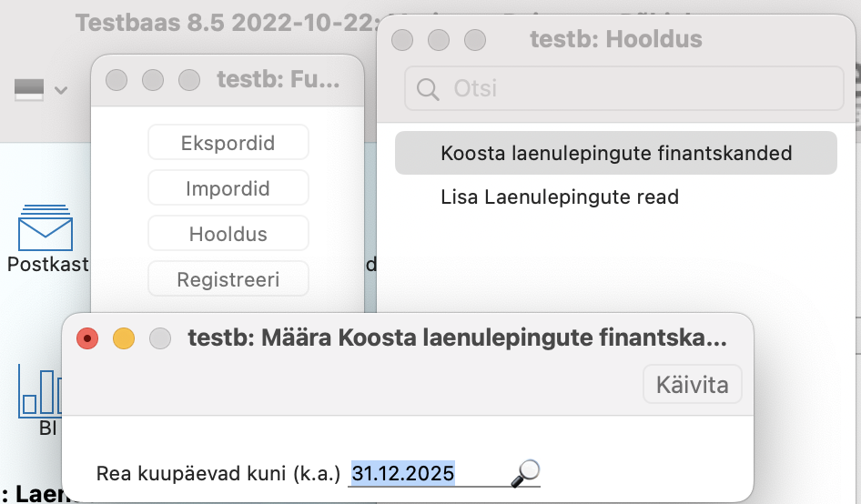Click the gray rectangle icon in main toolbar
This screenshot has height=504, width=861.
coord(29,89)
